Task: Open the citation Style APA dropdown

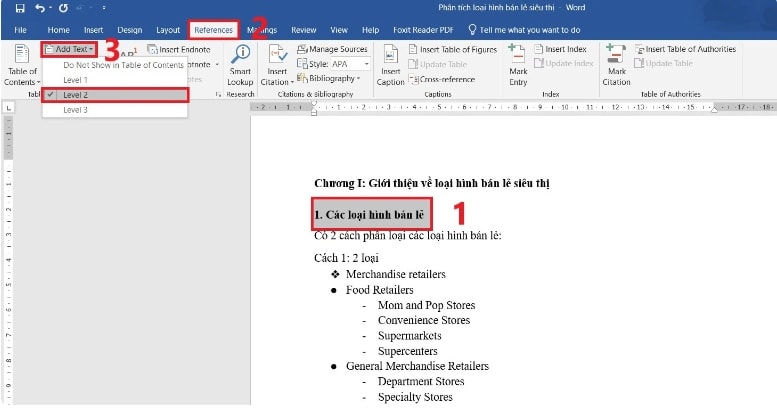Action: pyautogui.click(x=351, y=64)
